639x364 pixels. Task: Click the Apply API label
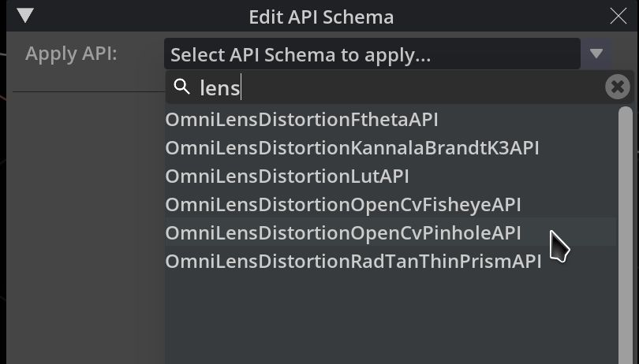(71, 54)
